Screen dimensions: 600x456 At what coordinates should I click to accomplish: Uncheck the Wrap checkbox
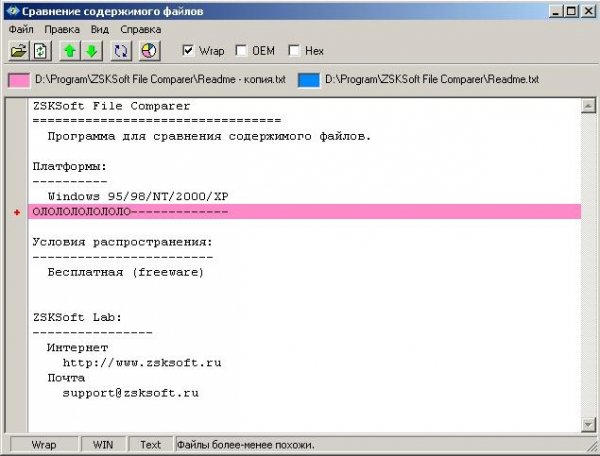click(188, 50)
